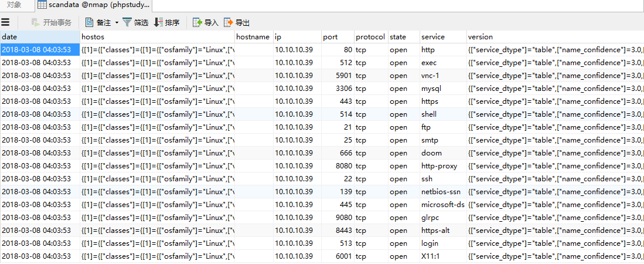The height and width of the screenshot is (264, 644).
Task: Select the hostos column header
Action: click(157, 36)
